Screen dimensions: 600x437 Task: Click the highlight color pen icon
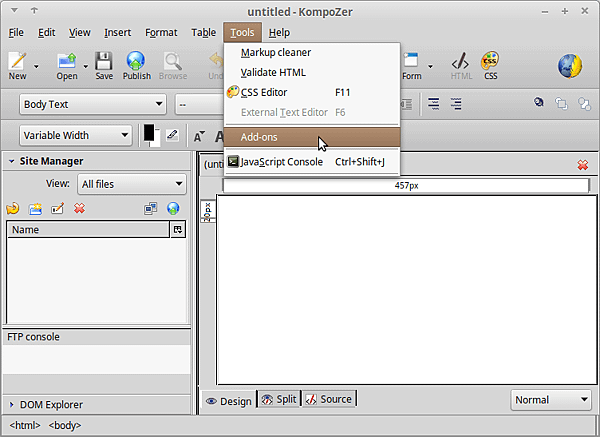[x=172, y=135]
